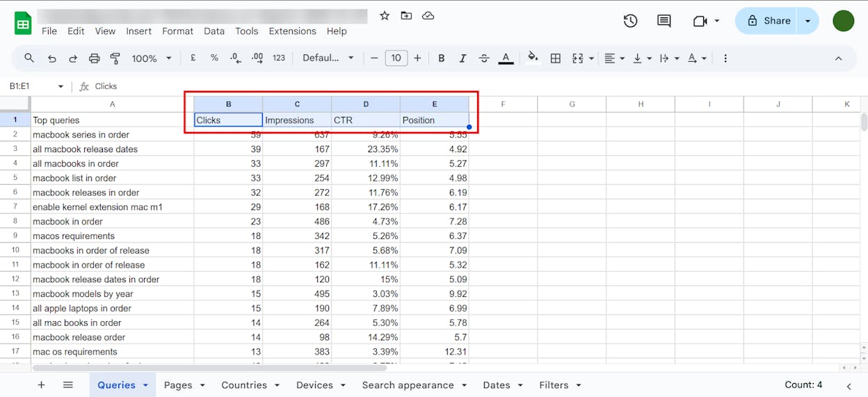The width and height of the screenshot is (868, 397).
Task: Decrease font size with minus
Action: pyautogui.click(x=374, y=58)
